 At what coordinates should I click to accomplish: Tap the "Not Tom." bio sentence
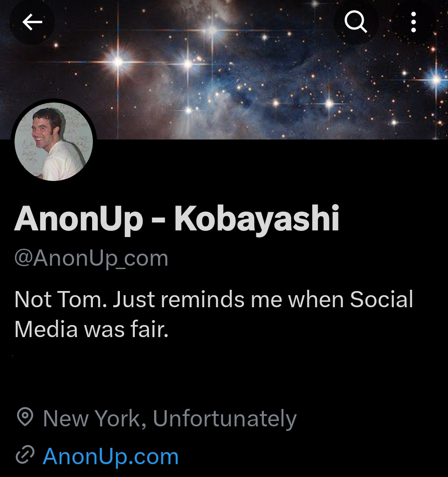click(x=59, y=299)
